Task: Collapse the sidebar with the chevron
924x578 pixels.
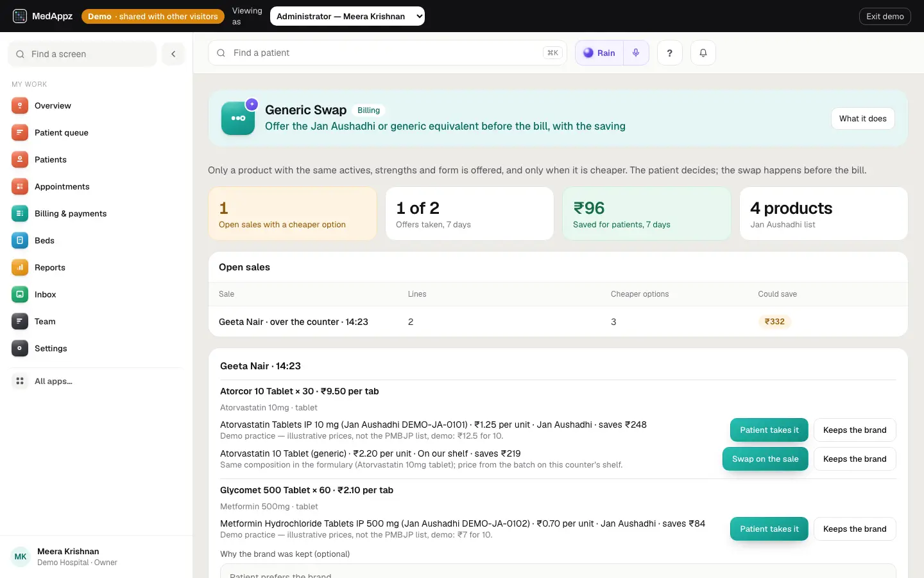Action: 173,54
